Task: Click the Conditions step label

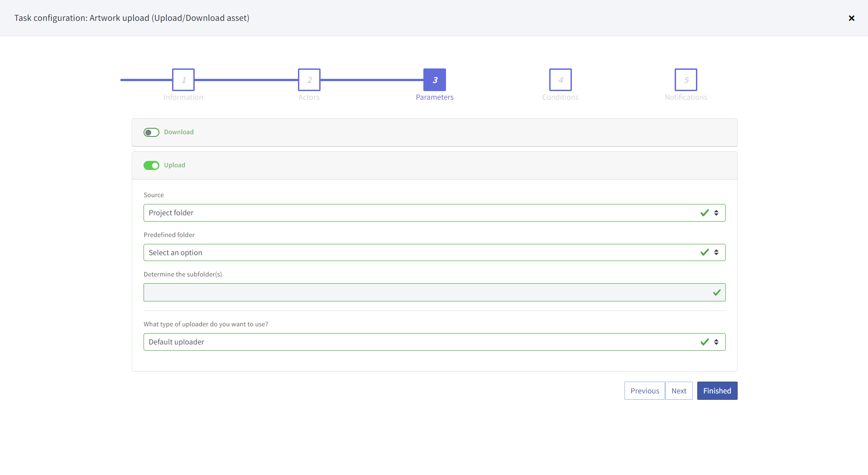Action: tap(560, 97)
